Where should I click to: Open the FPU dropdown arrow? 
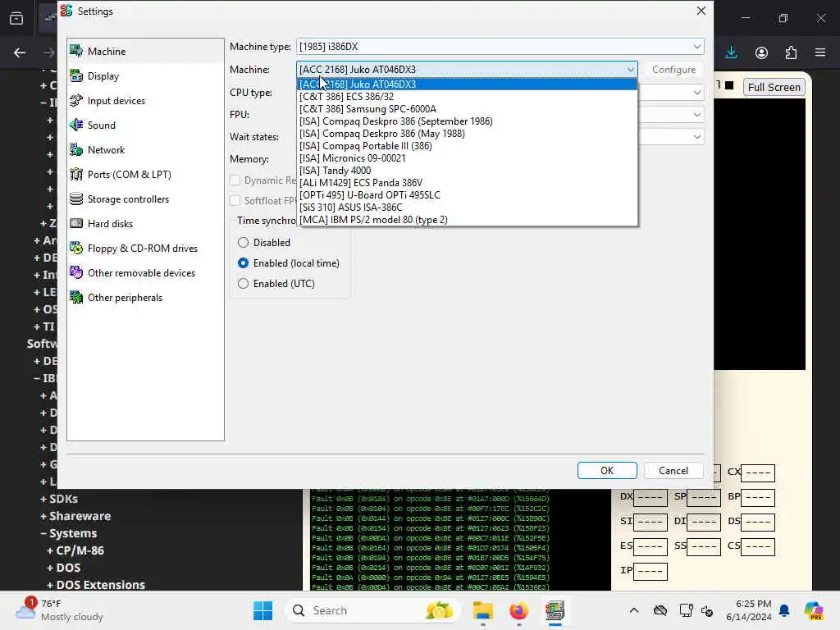697,115
